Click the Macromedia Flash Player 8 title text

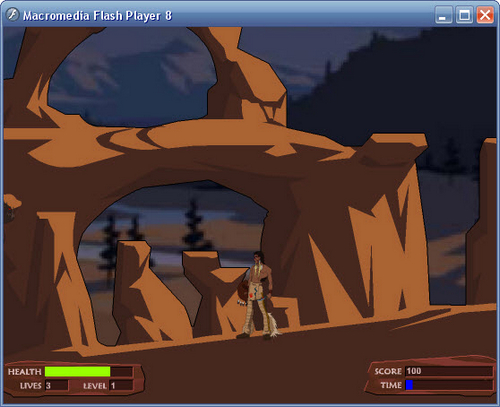pos(97,16)
